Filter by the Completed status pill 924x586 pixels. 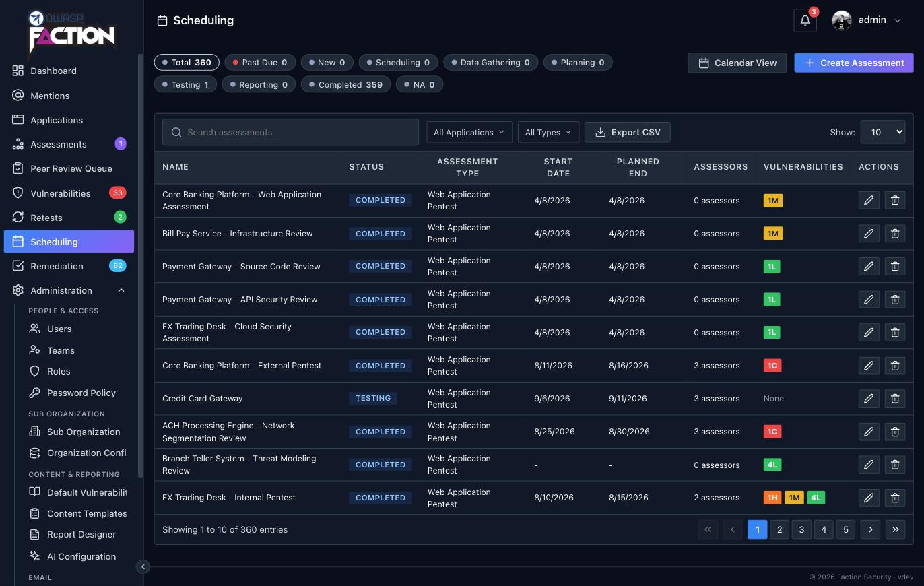[x=345, y=84]
